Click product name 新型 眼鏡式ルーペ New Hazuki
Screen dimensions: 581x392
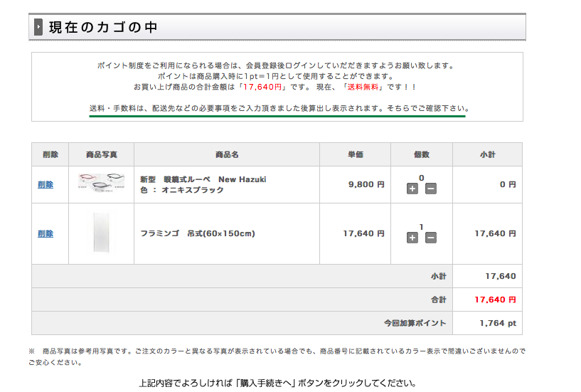203,179
